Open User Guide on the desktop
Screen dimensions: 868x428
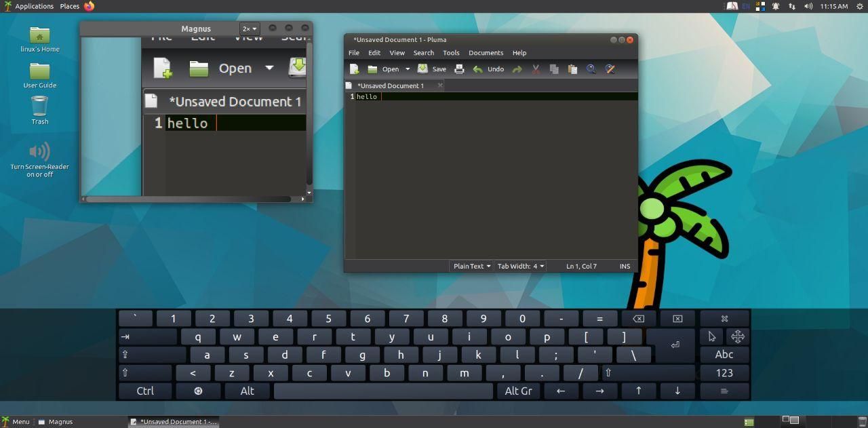coord(39,75)
